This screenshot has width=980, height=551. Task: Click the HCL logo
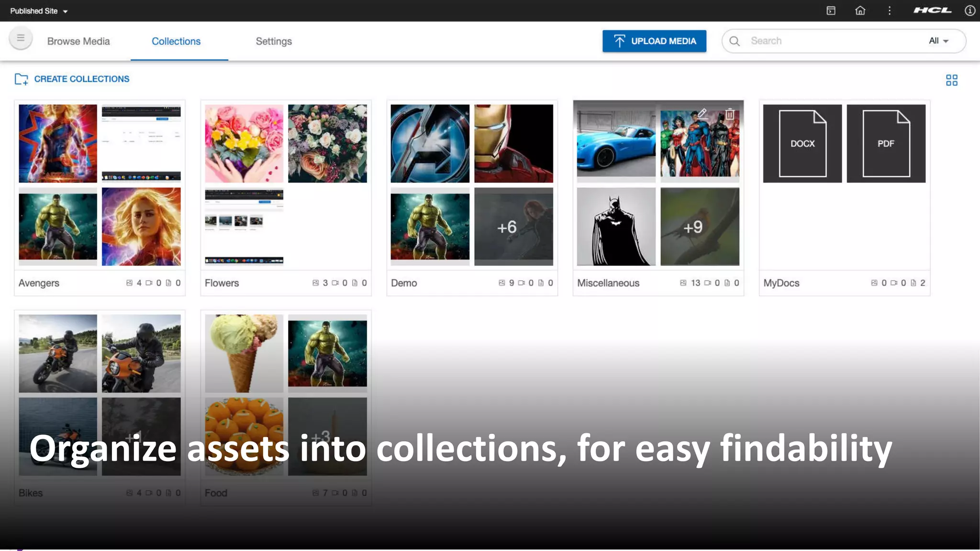(933, 11)
